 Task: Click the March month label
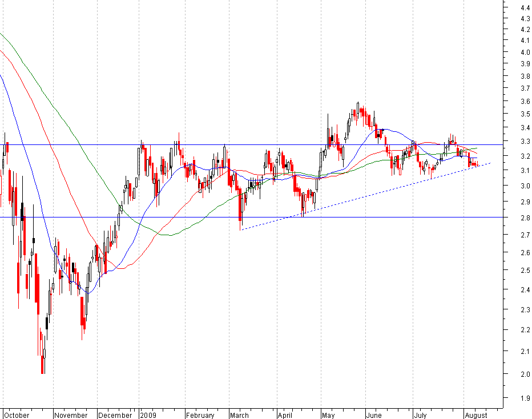tap(239, 415)
